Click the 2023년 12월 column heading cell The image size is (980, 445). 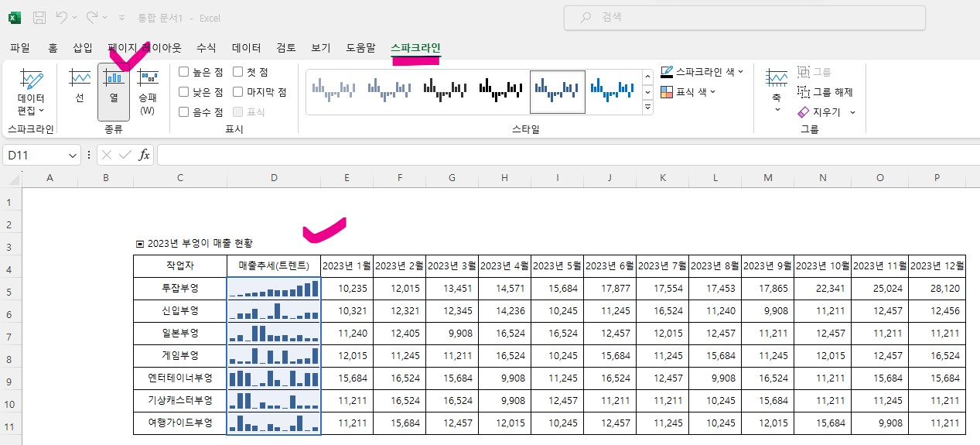pyautogui.click(x=937, y=265)
